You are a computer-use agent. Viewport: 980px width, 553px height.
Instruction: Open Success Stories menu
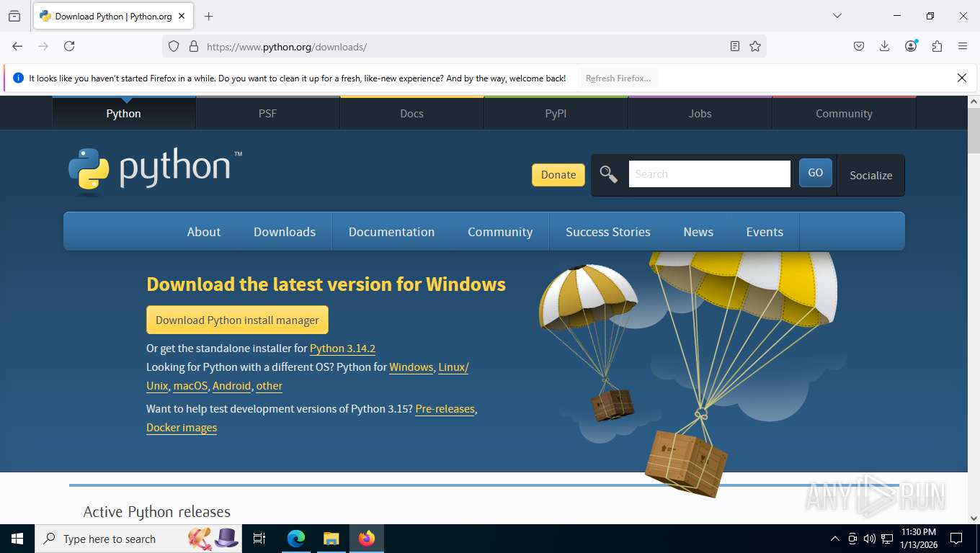(x=608, y=232)
